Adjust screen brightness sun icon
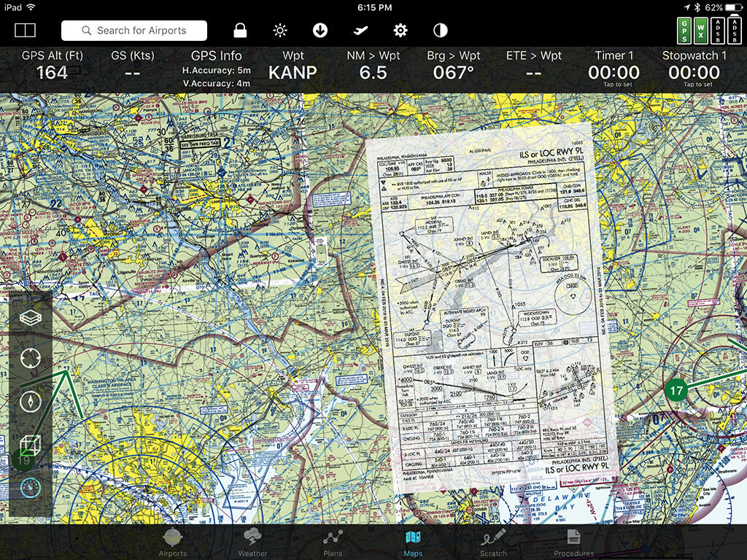Screen dimensions: 747x560 pos(280,30)
